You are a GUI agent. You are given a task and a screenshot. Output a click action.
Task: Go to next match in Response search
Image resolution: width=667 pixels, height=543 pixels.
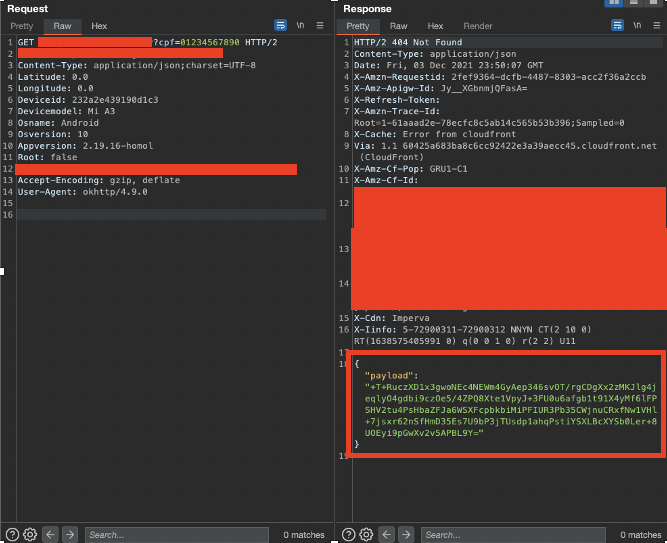tap(406, 534)
